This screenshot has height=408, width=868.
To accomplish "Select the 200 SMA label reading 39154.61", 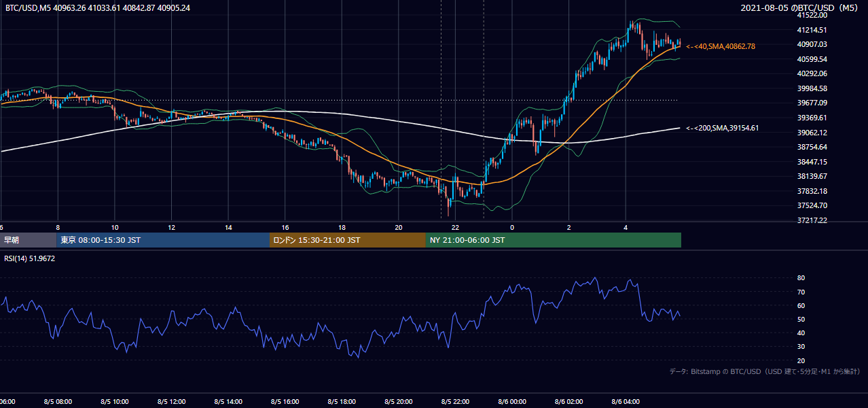I will point(723,128).
